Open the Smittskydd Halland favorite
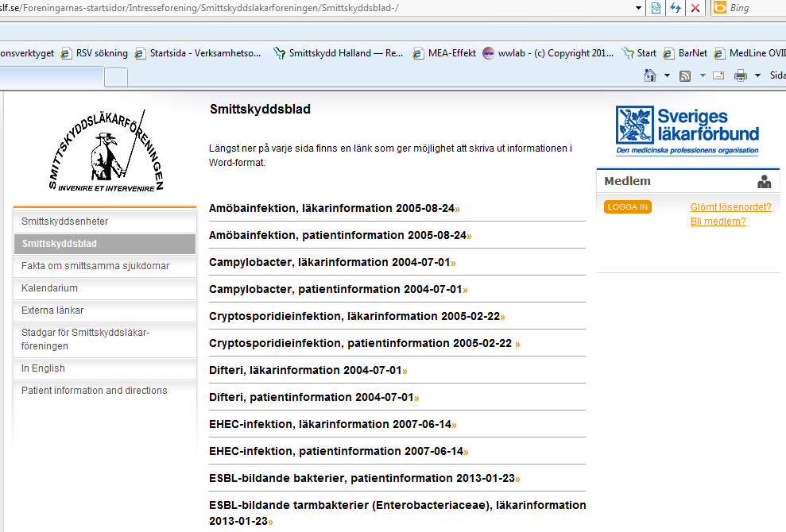Image resolution: width=786 pixels, height=532 pixels. pyautogui.click(x=339, y=53)
